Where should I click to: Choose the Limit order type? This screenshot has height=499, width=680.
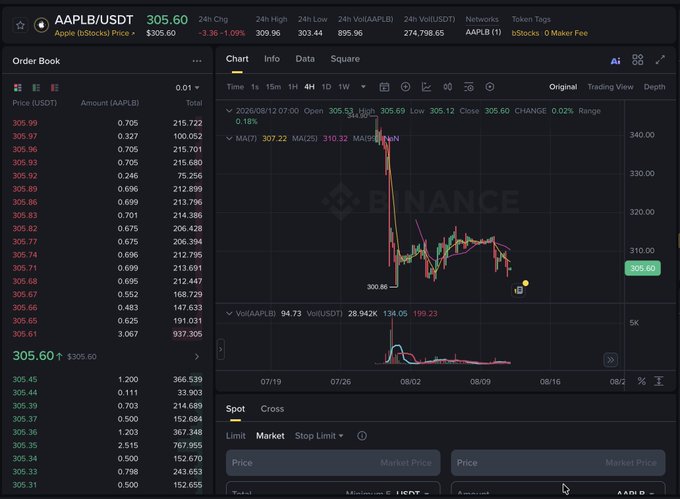(x=235, y=436)
